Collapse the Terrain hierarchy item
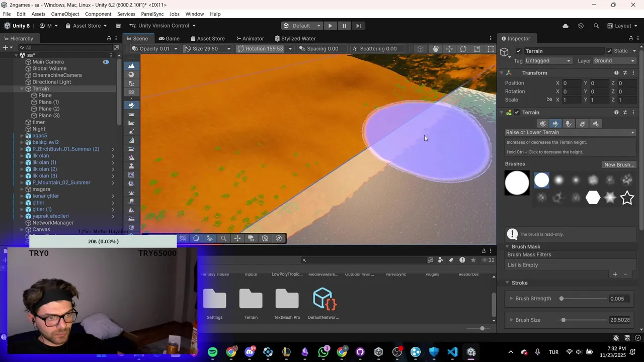This screenshot has height=362, width=644. coord(22,89)
